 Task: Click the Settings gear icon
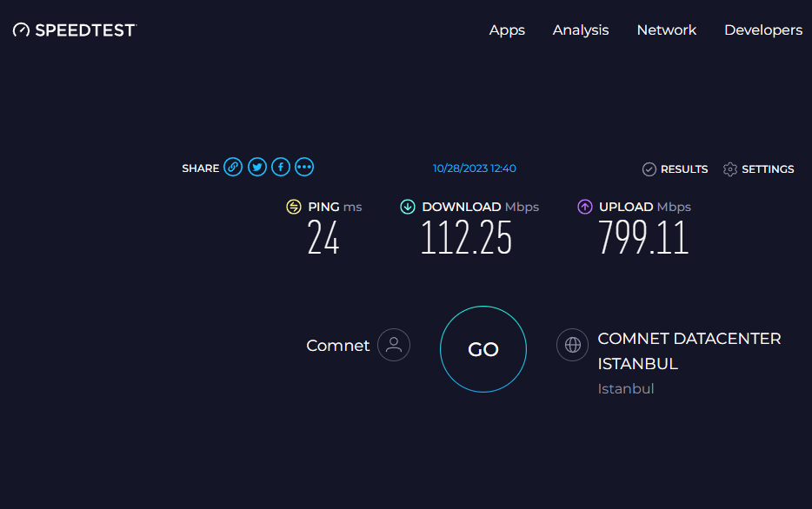(x=729, y=169)
